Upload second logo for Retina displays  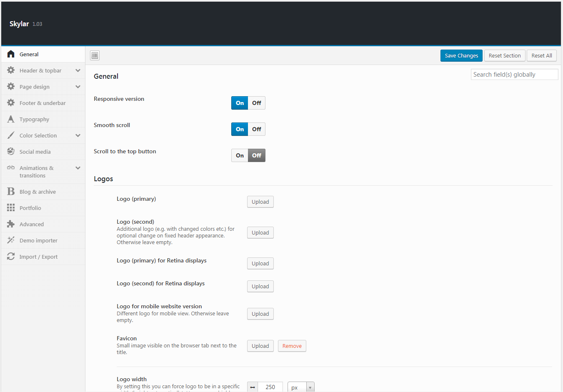260,286
